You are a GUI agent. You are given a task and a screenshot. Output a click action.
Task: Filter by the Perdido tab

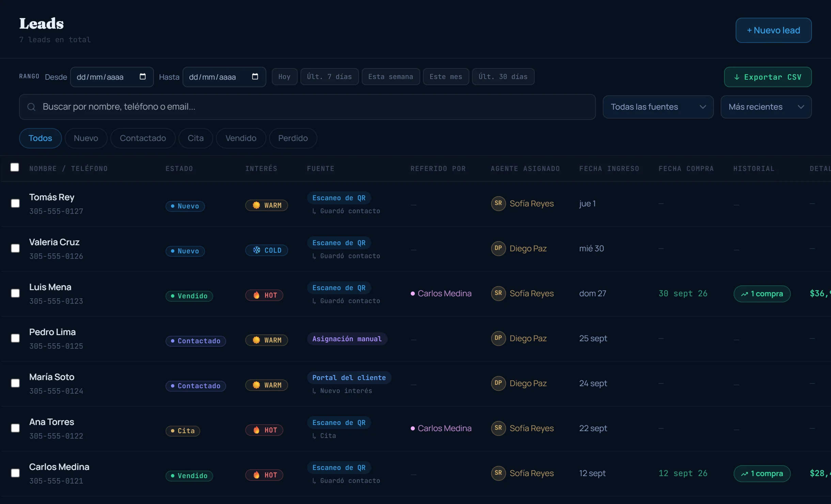(x=293, y=138)
